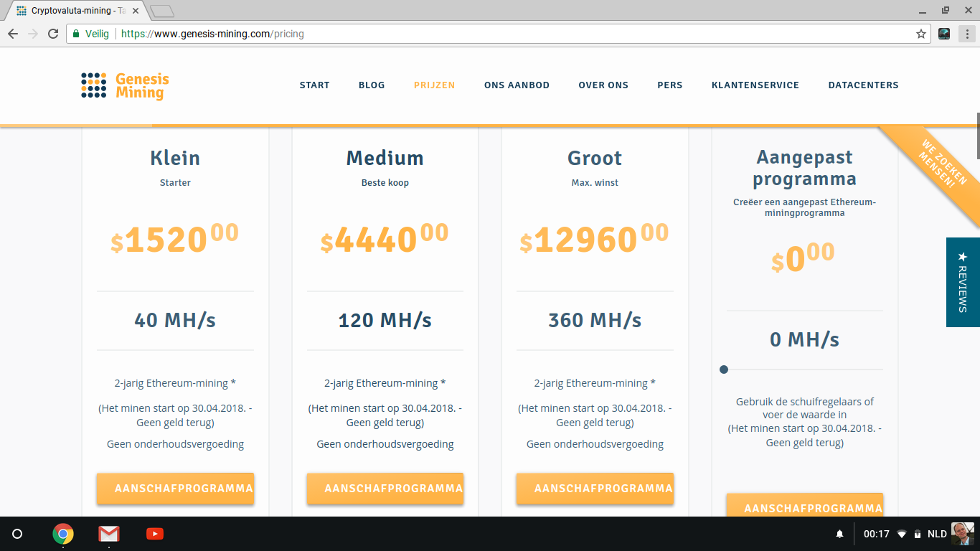Click Aanschafprogramma under Aangepast programma
980x551 pixels.
(x=805, y=505)
